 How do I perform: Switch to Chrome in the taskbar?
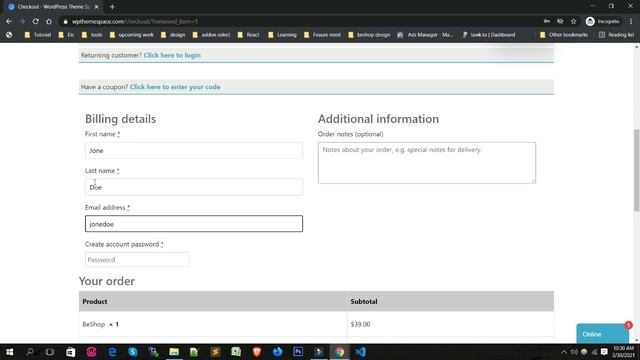(x=340, y=352)
